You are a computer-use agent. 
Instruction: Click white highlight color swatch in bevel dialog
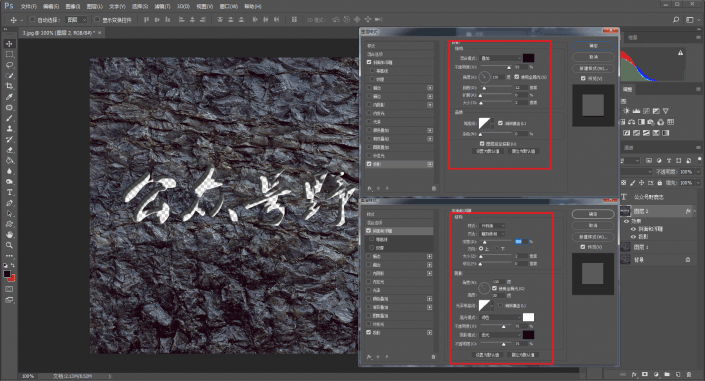coord(529,317)
